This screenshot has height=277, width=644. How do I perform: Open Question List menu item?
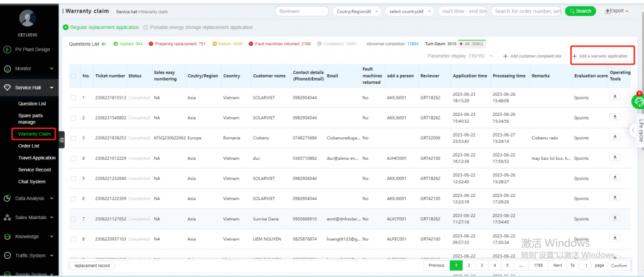(32, 104)
